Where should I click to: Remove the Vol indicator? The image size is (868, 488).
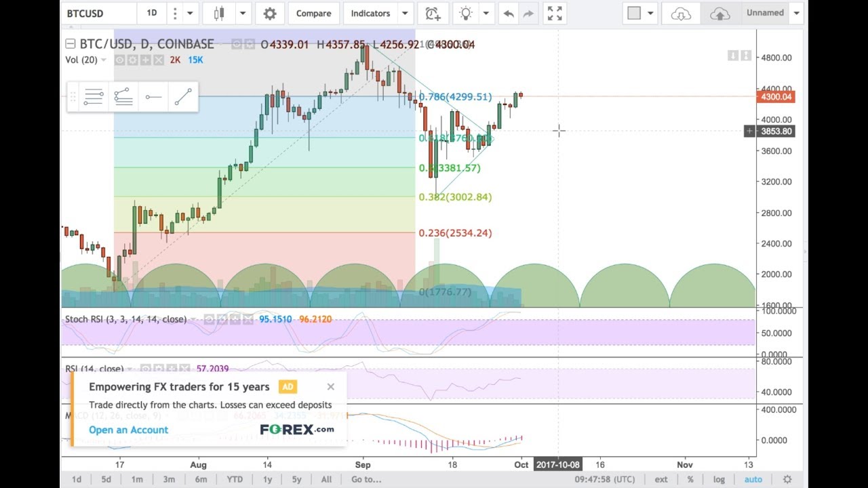coord(158,60)
